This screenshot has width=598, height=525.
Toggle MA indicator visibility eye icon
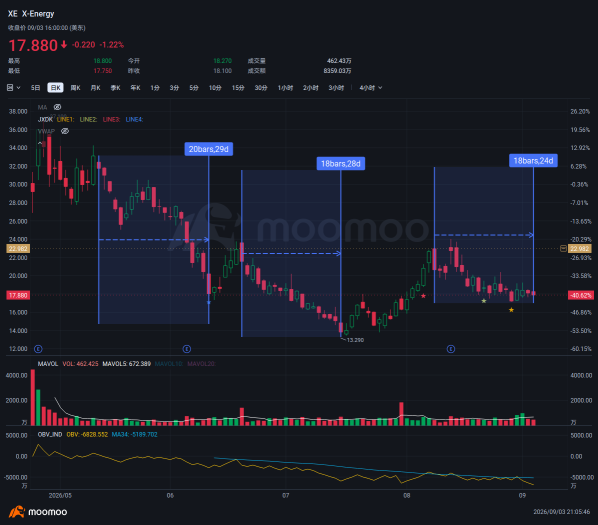coord(57,107)
